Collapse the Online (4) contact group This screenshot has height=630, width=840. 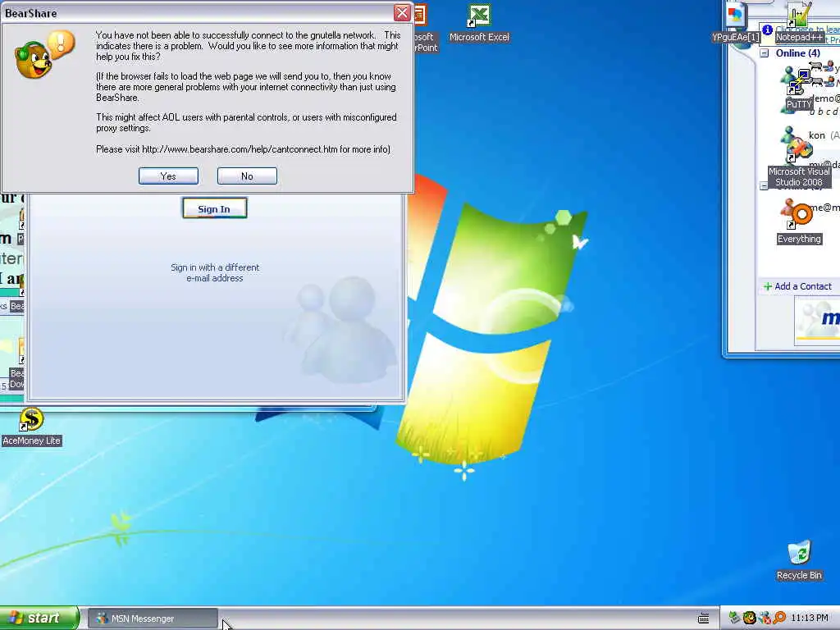[x=765, y=53]
